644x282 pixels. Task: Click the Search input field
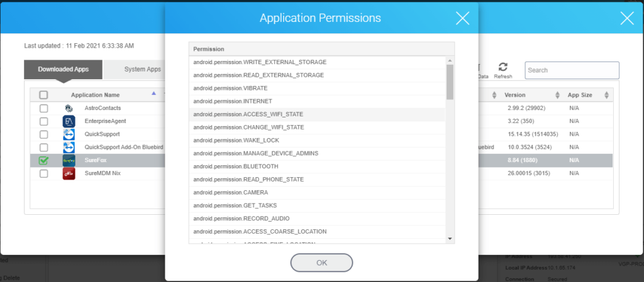point(572,70)
